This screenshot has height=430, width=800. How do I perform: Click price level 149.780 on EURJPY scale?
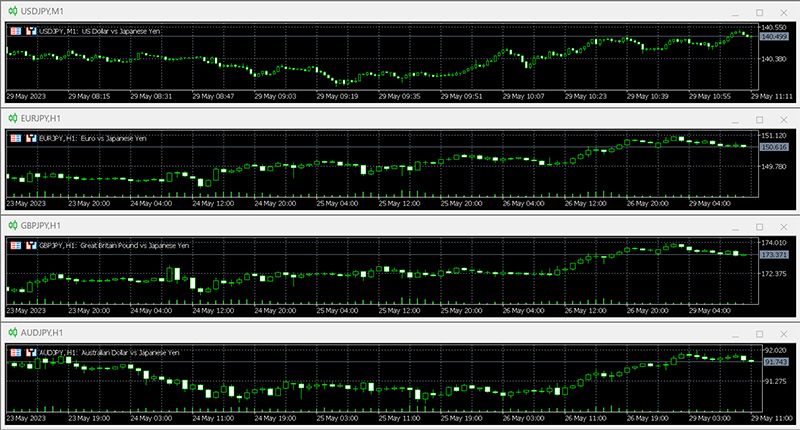pos(774,166)
